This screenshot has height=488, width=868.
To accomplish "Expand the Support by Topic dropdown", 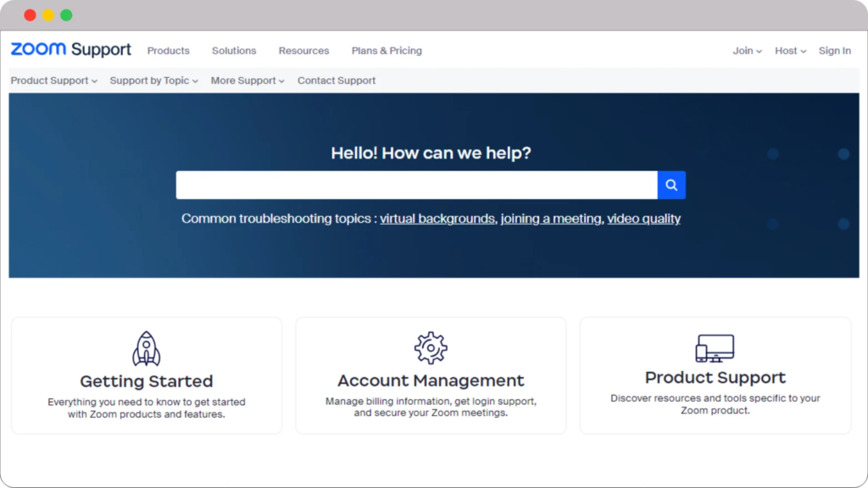I will (153, 80).
